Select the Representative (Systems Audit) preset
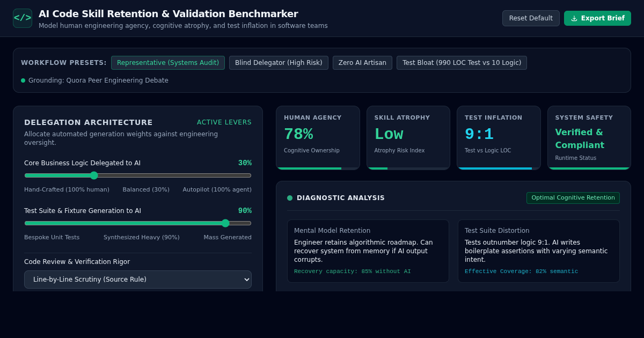The image size is (644, 338). [168, 63]
